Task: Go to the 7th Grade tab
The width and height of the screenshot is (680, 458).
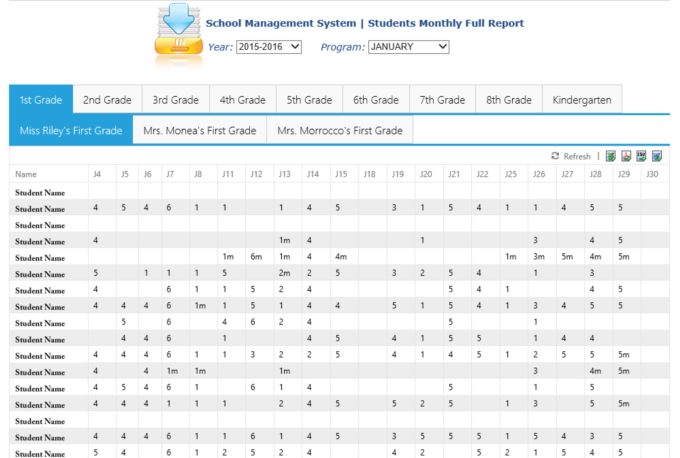Action: click(442, 100)
